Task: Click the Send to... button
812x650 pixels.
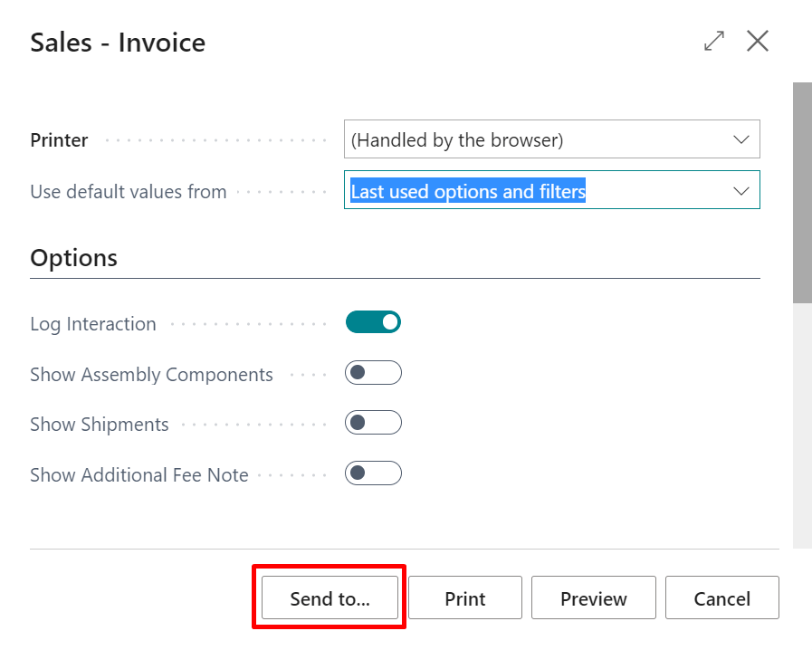Action: [x=329, y=597]
